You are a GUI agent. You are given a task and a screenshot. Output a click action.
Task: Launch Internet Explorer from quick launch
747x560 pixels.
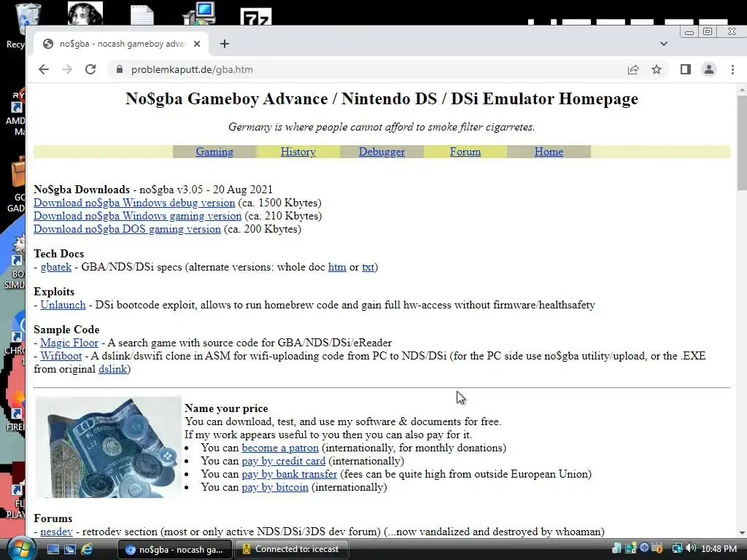pos(88,550)
